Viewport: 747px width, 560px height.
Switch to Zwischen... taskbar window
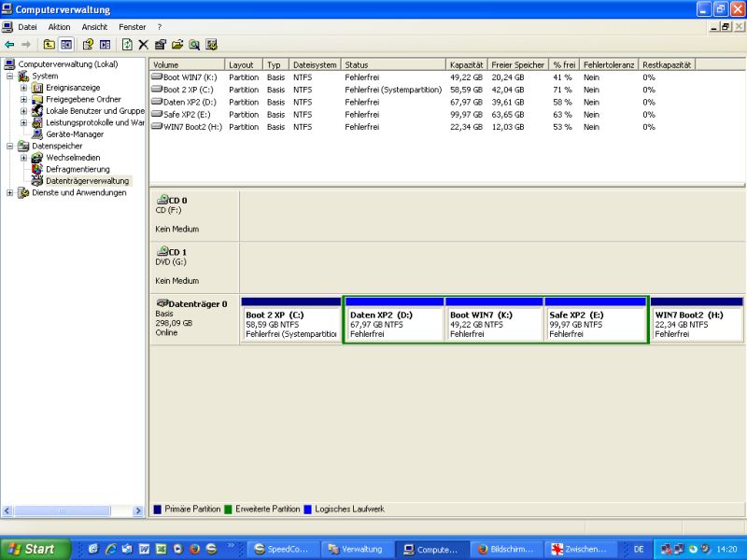click(580, 549)
